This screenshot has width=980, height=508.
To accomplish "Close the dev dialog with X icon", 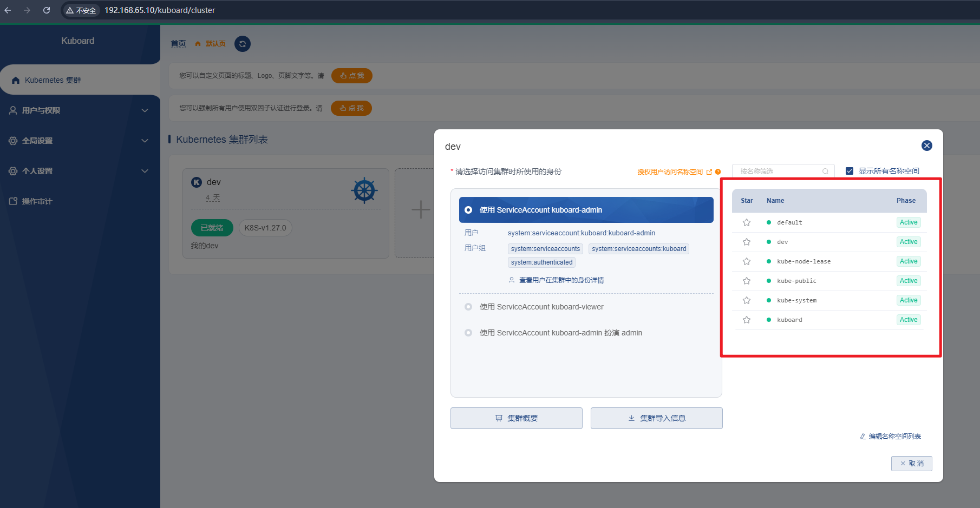I will click(x=927, y=146).
